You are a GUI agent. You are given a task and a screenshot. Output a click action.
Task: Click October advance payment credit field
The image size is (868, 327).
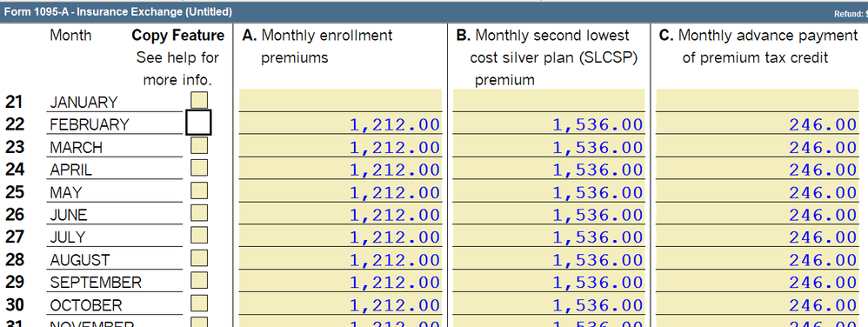[x=758, y=304]
